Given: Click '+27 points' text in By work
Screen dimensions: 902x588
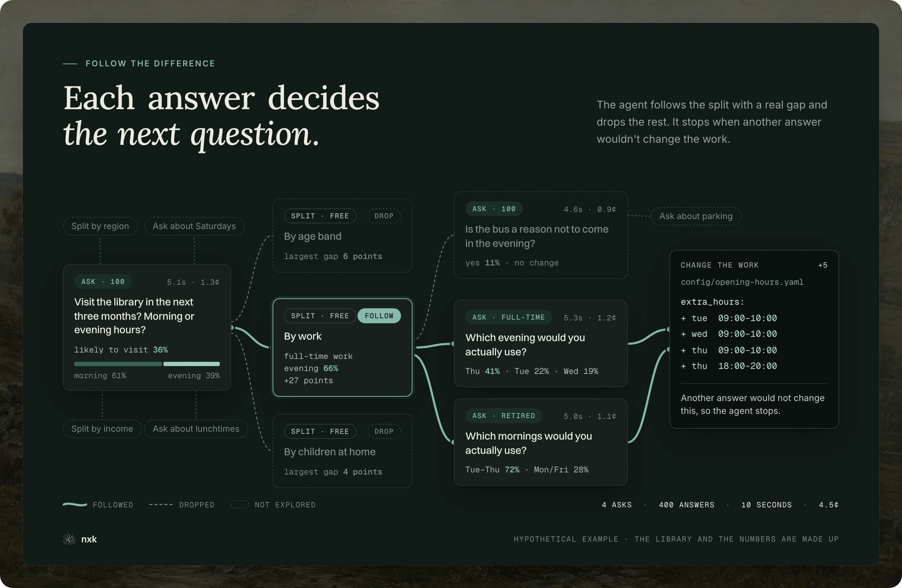Looking at the screenshot, I should (x=309, y=380).
